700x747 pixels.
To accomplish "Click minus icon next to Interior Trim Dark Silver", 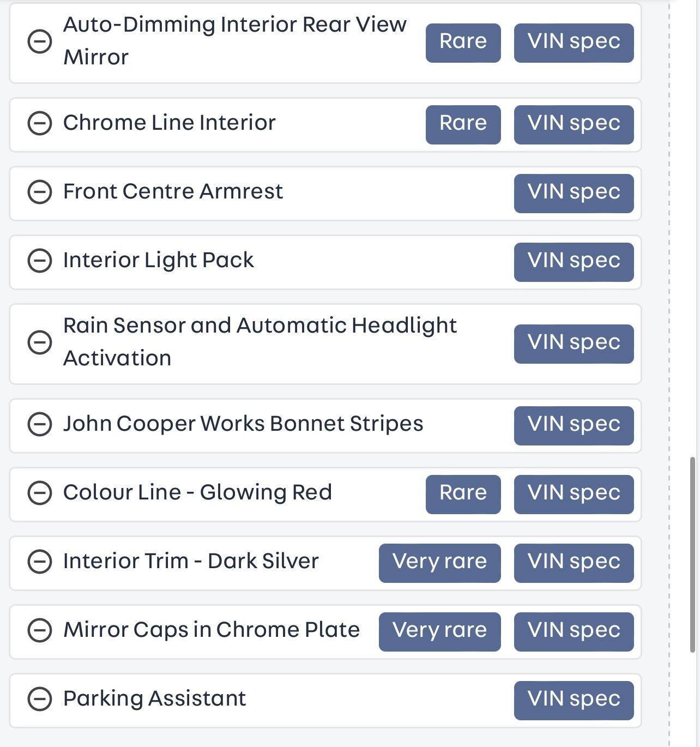I will point(40,562).
